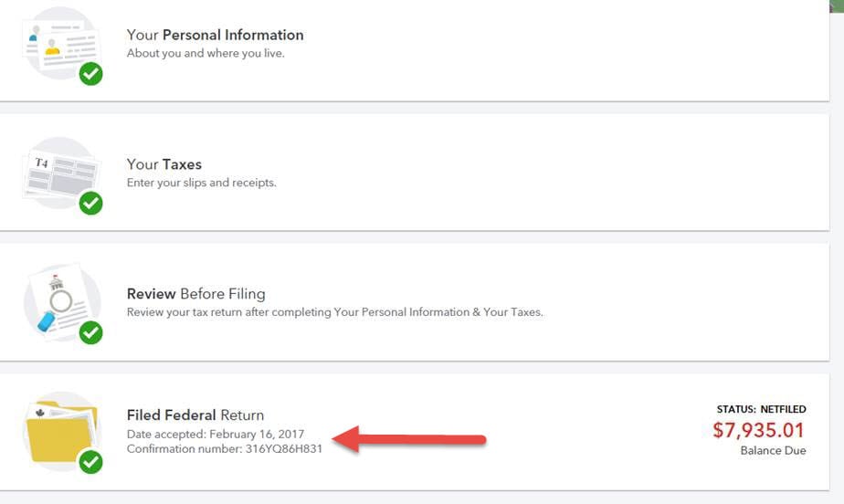Click green checkmark on Personal Information
Image resolution: width=844 pixels, height=504 pixels.
(91, 74)
